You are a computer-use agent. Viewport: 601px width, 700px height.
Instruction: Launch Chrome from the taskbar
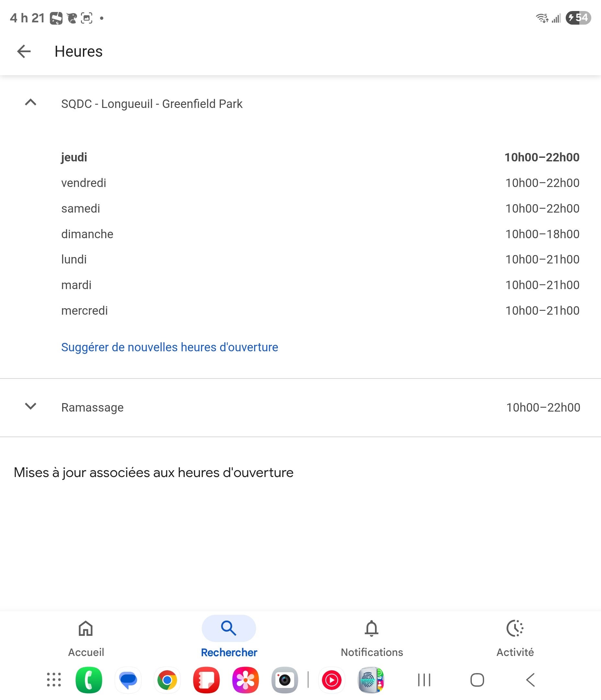tap(167, 680)
